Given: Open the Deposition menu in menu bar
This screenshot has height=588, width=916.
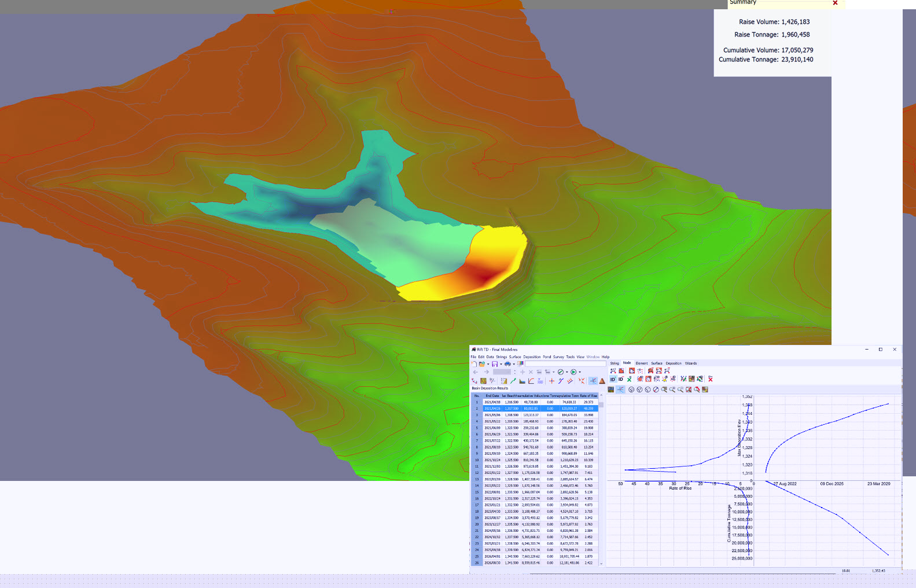Looking at the screenshot, I should [x=532, y=357].
